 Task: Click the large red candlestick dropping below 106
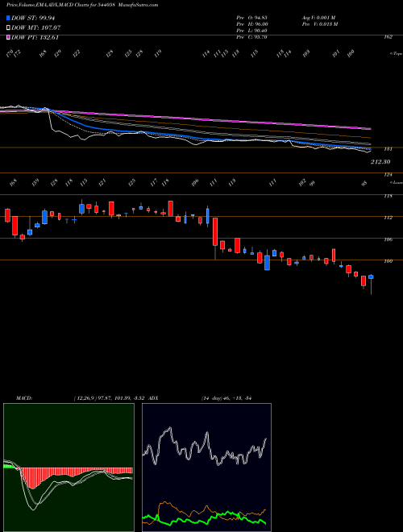point(215,231)
